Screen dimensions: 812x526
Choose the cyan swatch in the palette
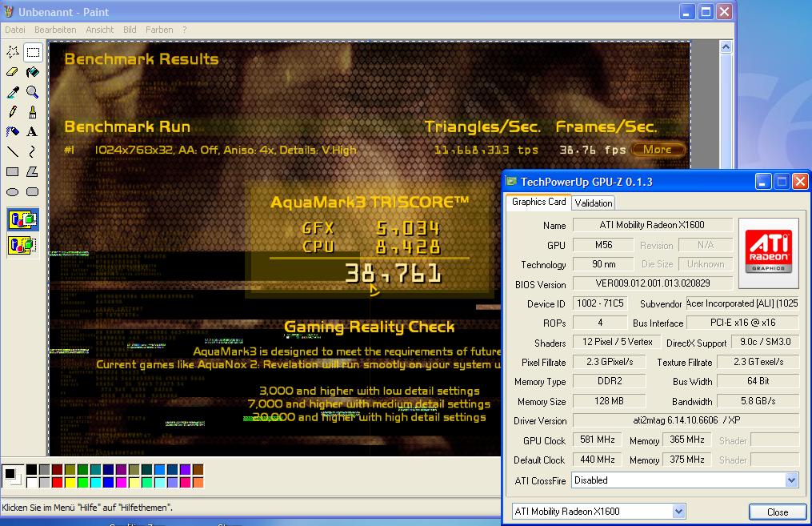pyautogui.click(x=95, y=483)
